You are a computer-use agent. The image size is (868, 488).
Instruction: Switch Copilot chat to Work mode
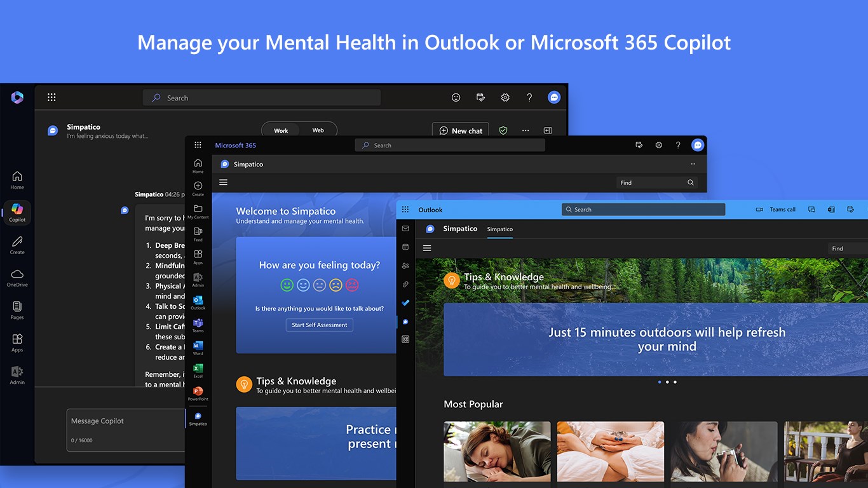pos(281,130)
